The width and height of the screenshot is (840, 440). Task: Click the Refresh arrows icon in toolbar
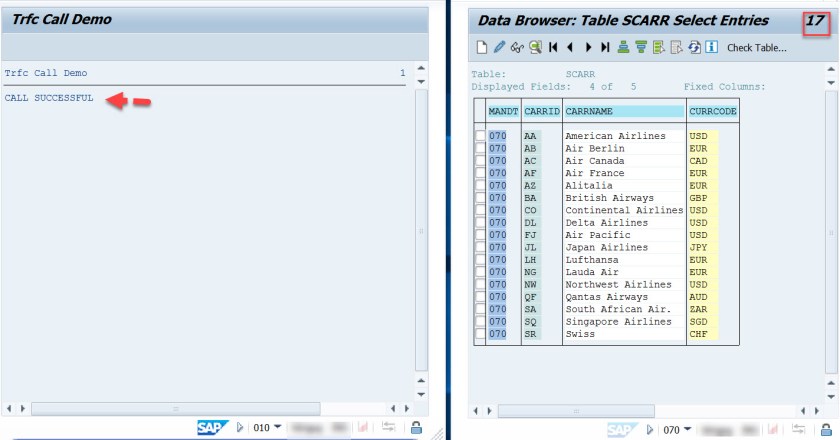click(694, 47)
